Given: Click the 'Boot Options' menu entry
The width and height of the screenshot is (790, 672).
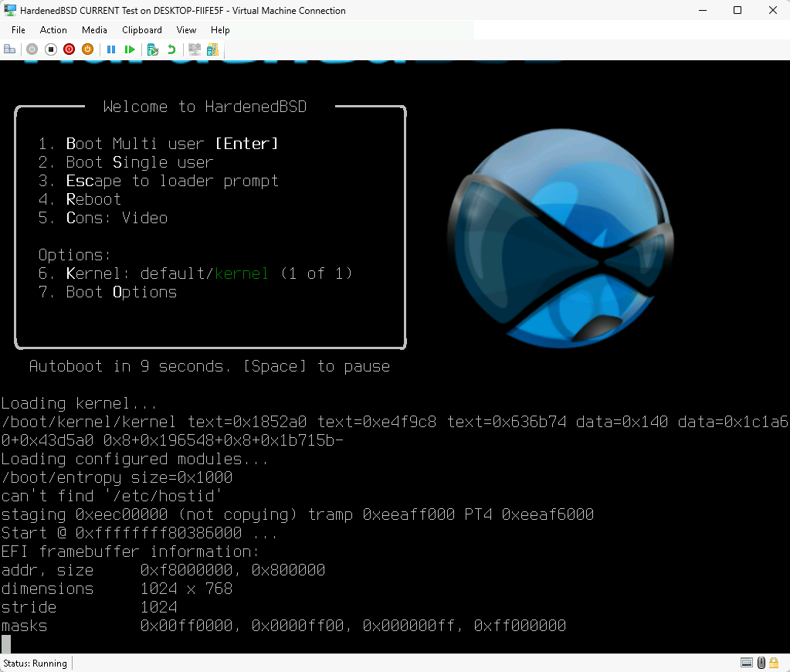Looking at the screenshot, I should (108, 293).
